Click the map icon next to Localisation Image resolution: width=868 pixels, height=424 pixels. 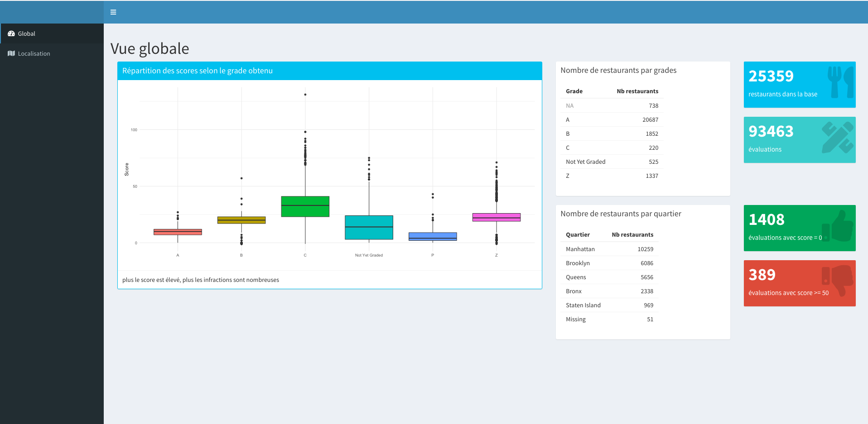click(11, 53)
